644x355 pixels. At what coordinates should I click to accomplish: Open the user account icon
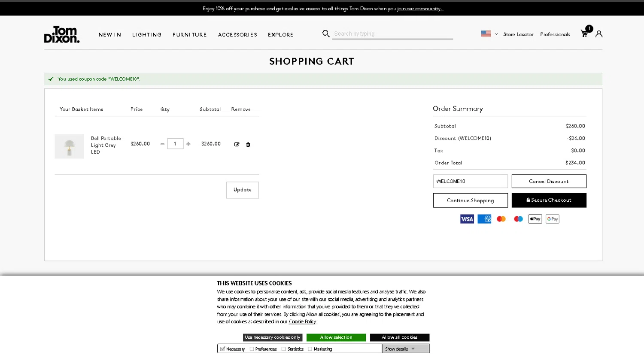(x=599, y=33)
